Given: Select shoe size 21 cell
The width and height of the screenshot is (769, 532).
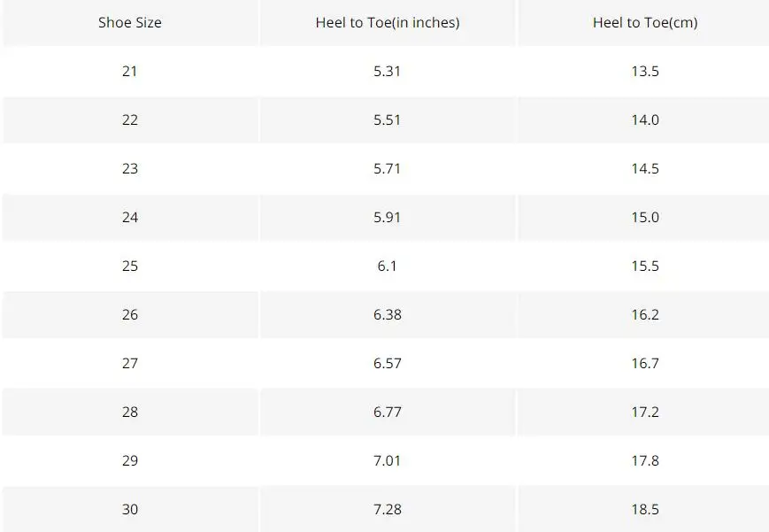Looking at the screenshot, I should point(130,71).
